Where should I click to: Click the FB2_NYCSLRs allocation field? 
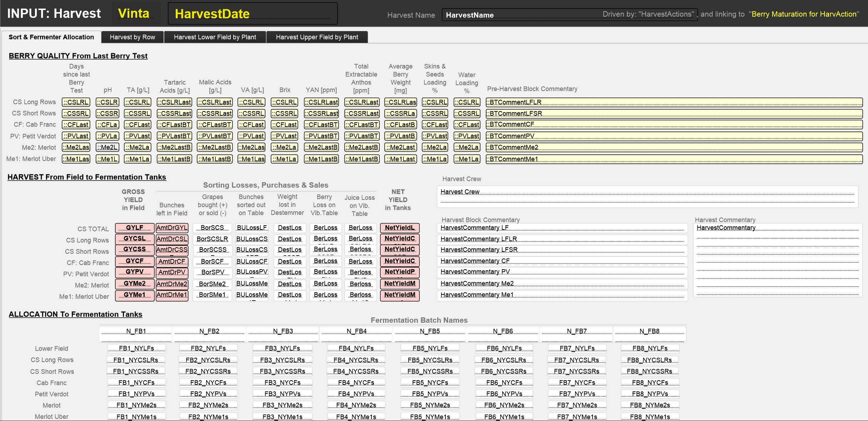pos(208,360)
